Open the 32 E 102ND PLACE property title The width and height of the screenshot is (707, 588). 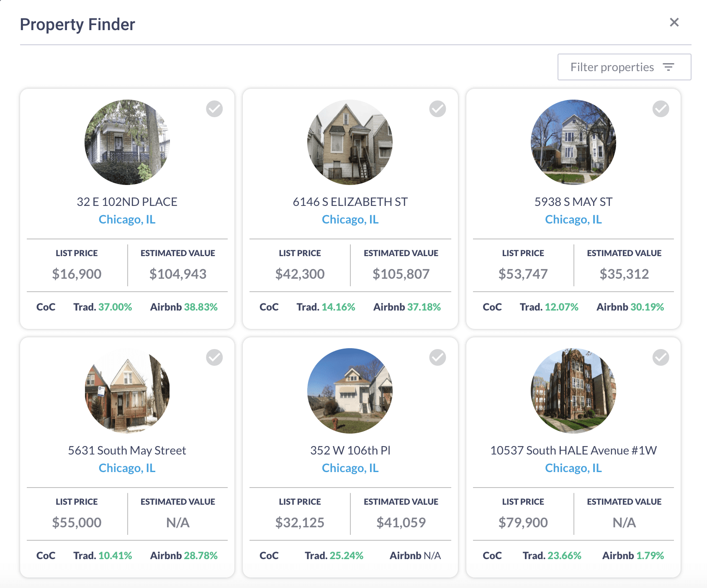(x=127, y=201)
